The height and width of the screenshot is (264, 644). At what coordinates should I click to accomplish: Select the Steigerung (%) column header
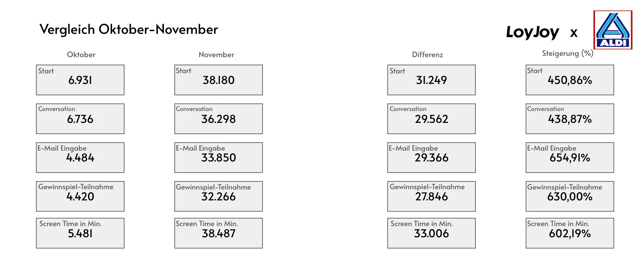567,53
